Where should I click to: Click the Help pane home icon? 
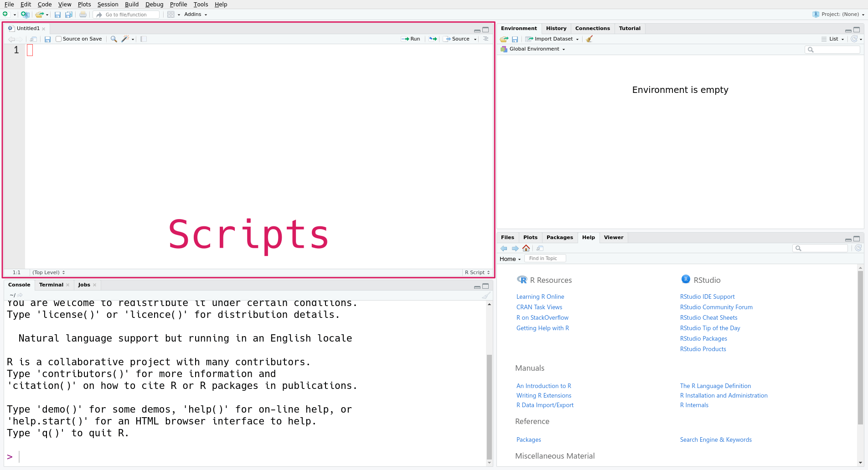526,248
